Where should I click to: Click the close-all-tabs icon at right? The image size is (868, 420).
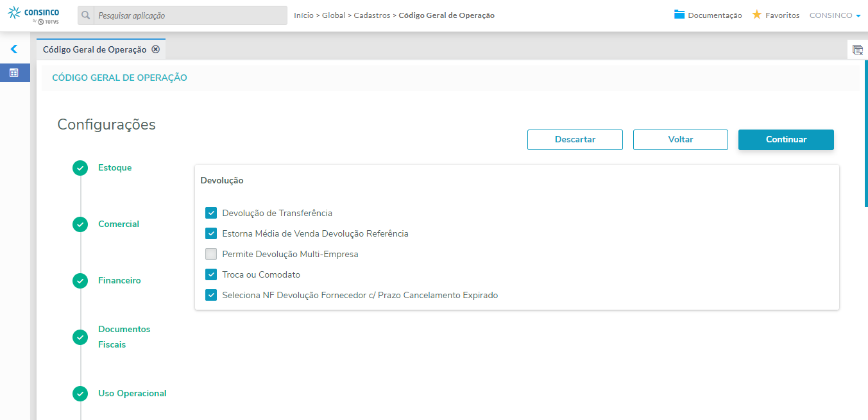tap(857, 49)
